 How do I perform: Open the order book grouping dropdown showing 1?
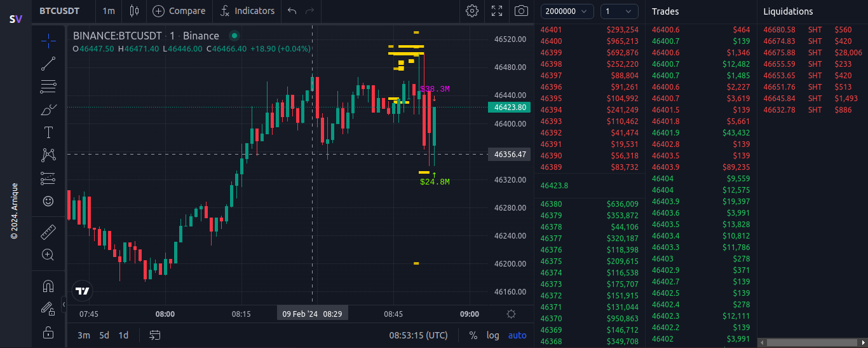click(620, 11)
